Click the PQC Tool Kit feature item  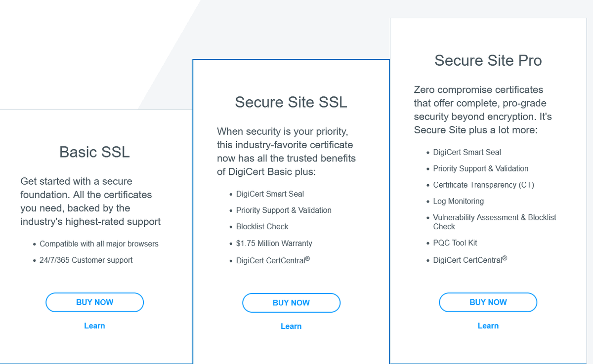click(x=455, y=243)
